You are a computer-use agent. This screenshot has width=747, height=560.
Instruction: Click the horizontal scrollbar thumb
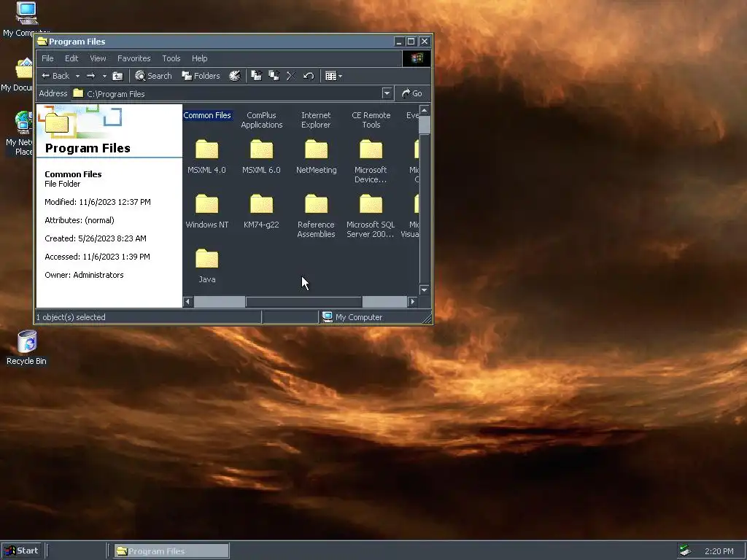303,301
